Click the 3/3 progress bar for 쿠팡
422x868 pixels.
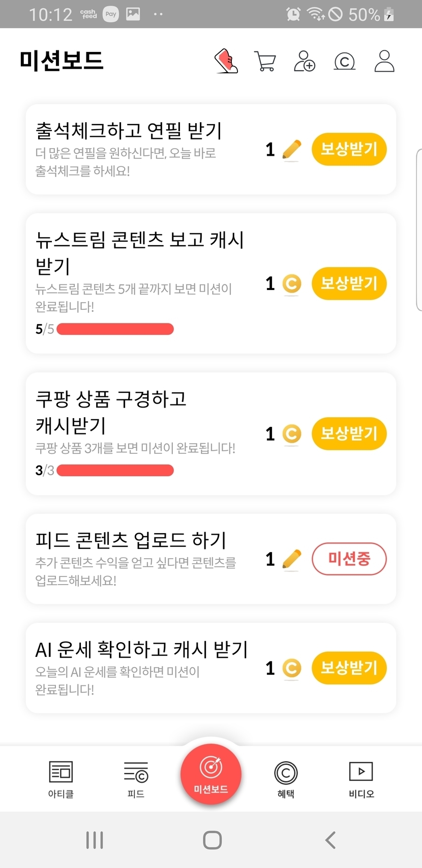pos(115,470)
